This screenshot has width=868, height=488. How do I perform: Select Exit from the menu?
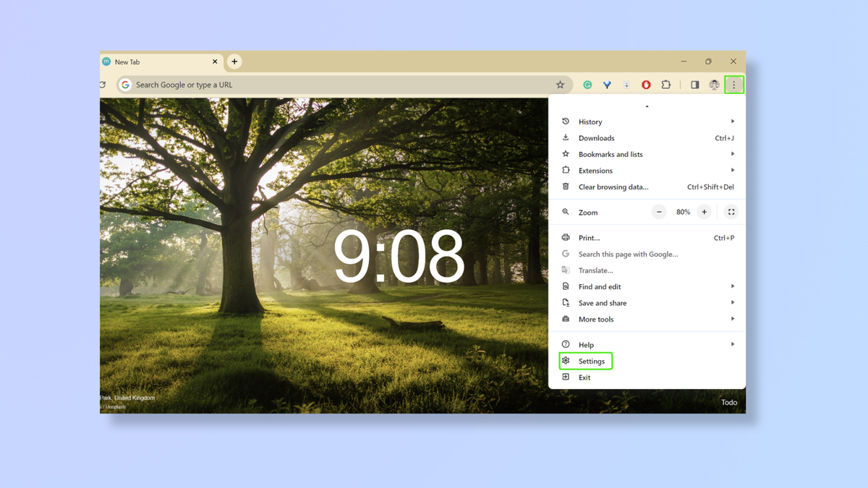pos(584,377)
